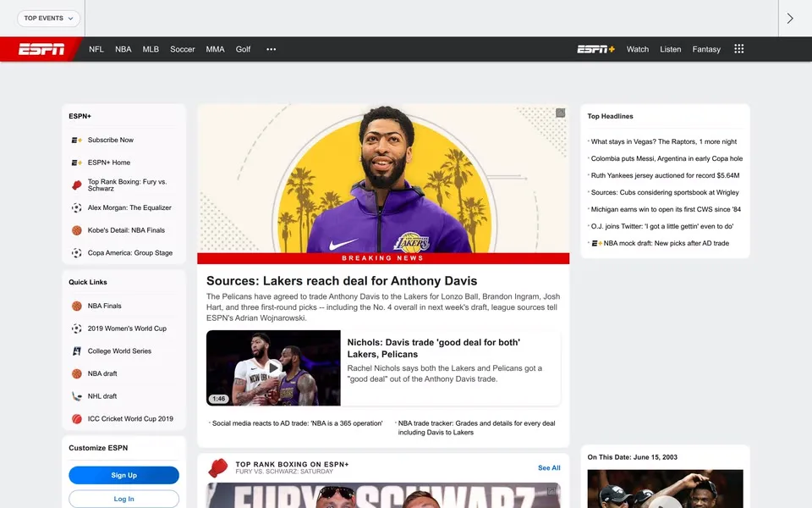812x508 pixels.
Task: Expand more sports with the ellipsis menu
Action: pos(272,49)
